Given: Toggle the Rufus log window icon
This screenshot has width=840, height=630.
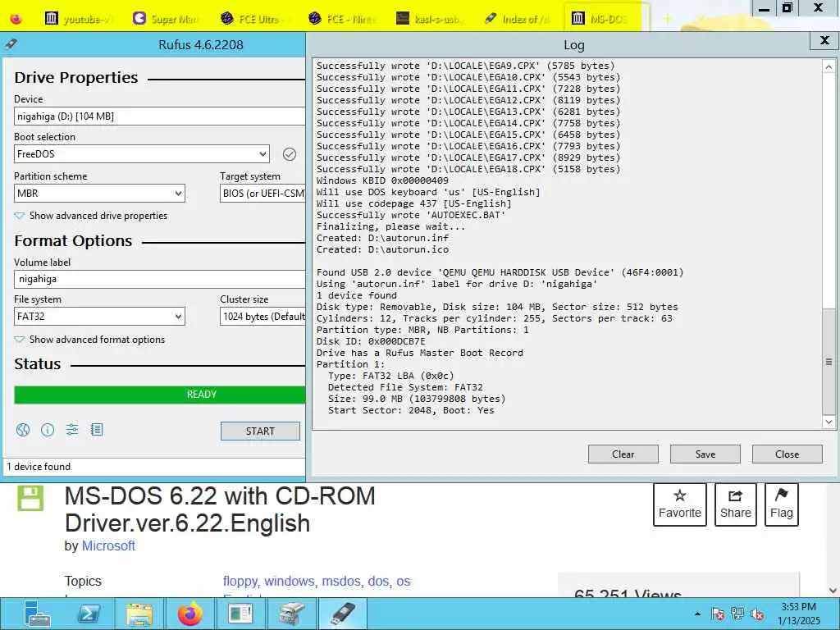Looking at the screenshot, I should (x=97, y=430).
